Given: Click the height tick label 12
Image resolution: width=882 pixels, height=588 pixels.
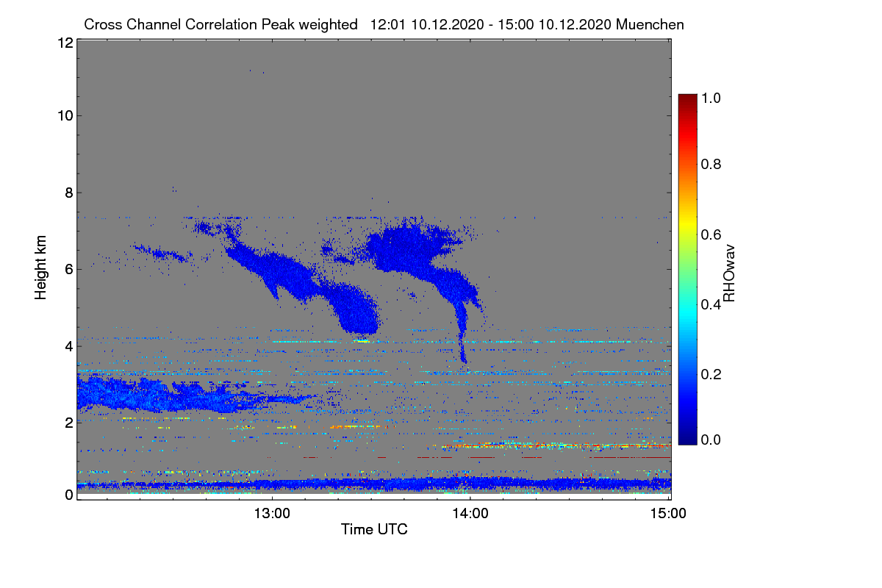Looking at the screenshot, I should tap(64, 43).
